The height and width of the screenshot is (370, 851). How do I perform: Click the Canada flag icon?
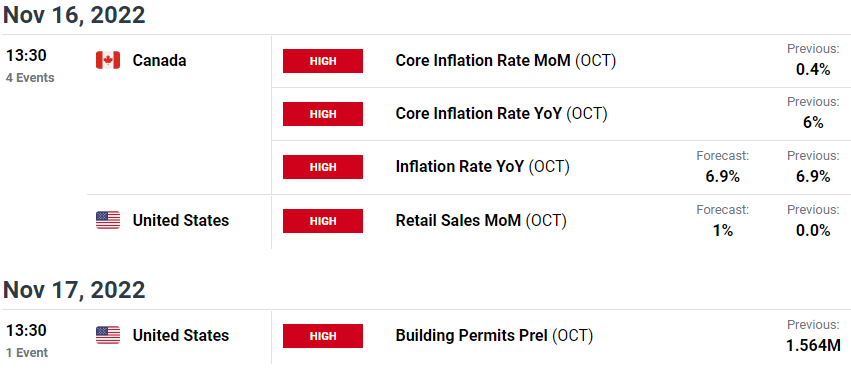click(x=108, y=60)
